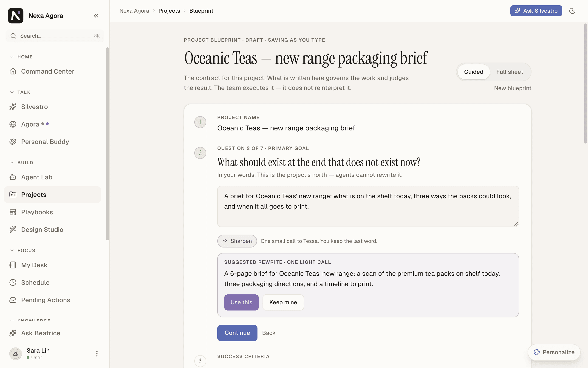
Task: Switch to the Full sheet view
Action: coord(509,72)
